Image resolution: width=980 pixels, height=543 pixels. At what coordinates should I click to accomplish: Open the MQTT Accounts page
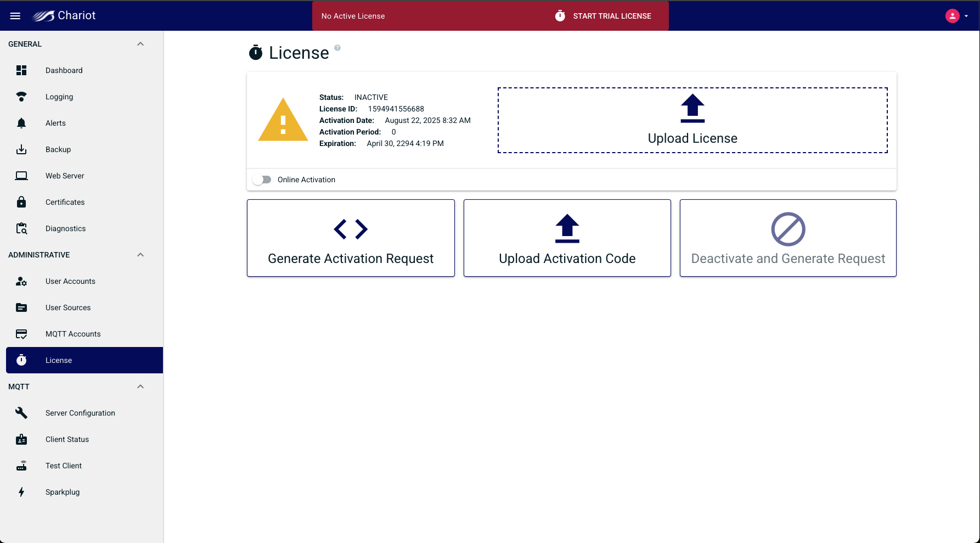(73, 334)
